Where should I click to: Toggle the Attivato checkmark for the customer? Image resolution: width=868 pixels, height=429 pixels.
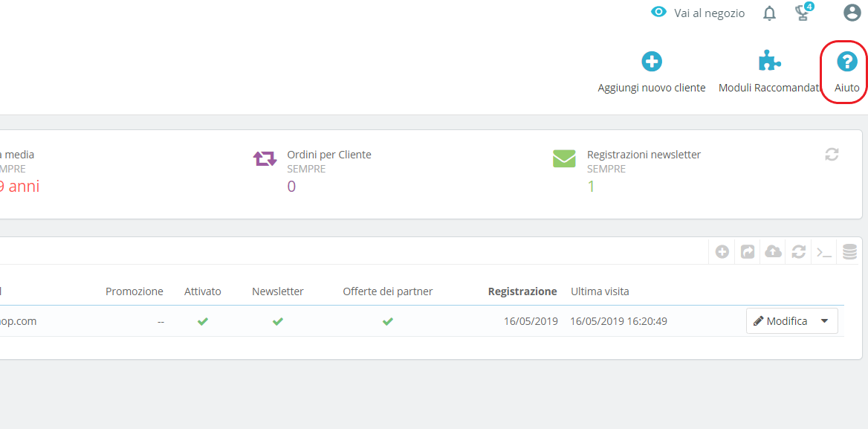pyautogui.click(x=202, y=322)
